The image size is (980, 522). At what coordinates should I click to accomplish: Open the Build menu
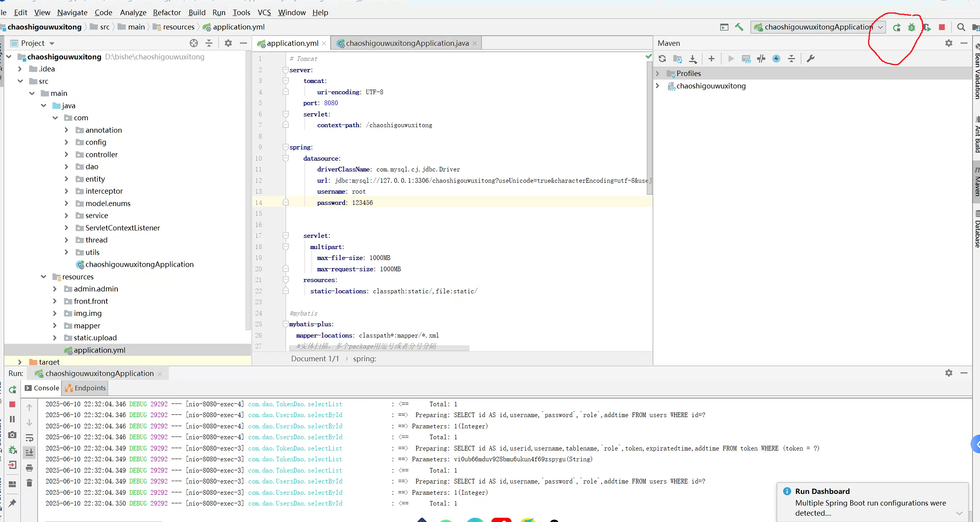pyautogui.click(x=197, y=12)
